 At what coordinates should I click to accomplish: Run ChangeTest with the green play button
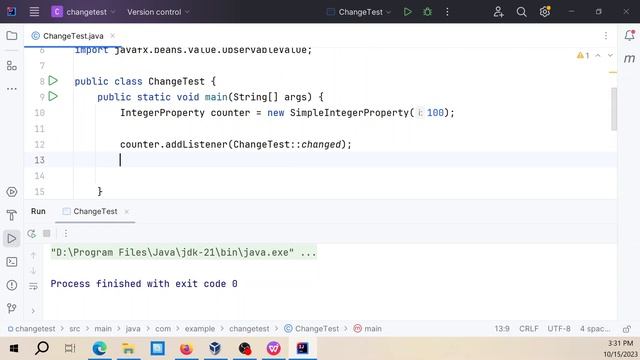pos(407,12)
